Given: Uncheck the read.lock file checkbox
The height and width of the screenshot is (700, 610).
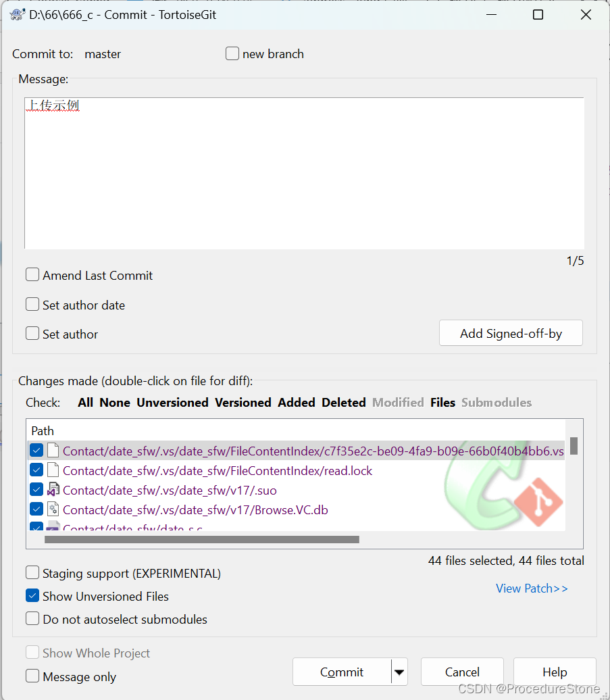Looking at the screenshot, I should [x=36, y=470].
